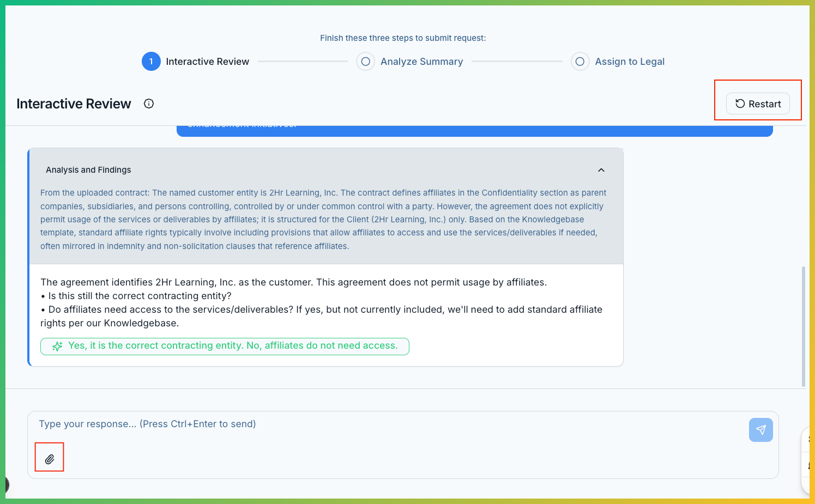Click the sparkle icon on the green suggestion chip
Viewport: 815px width, 504px height.
tap(57, 346)
